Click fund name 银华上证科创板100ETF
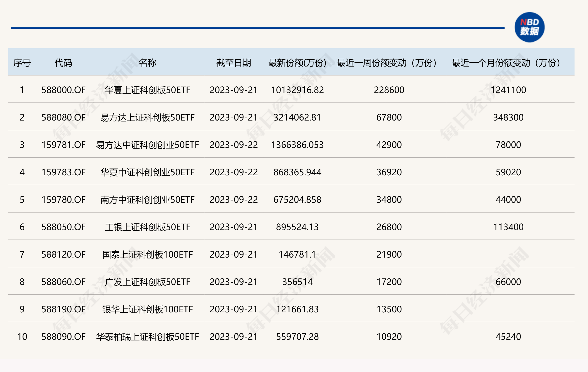 click(x=148, y=309)
